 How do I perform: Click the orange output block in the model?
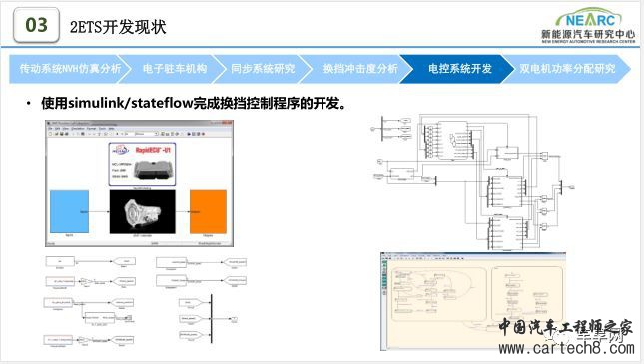[x=208, y=211]
